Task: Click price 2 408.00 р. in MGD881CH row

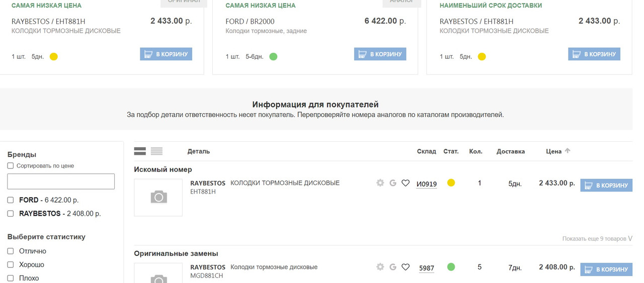Action: (557, 267)
